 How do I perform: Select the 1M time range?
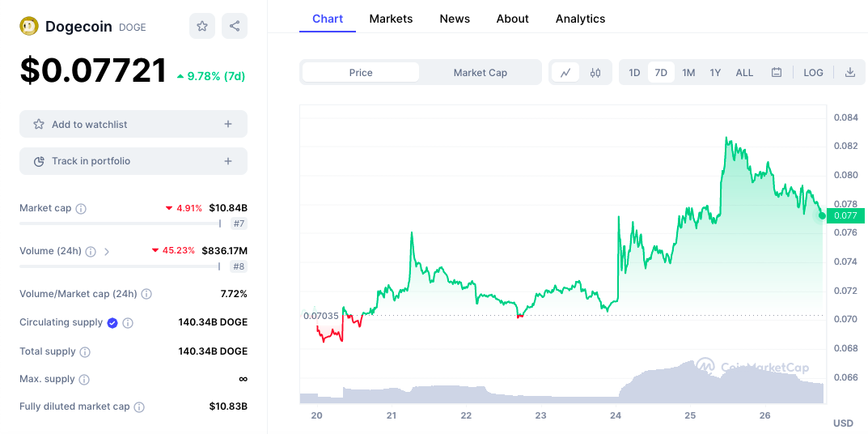tap(688, 73)
